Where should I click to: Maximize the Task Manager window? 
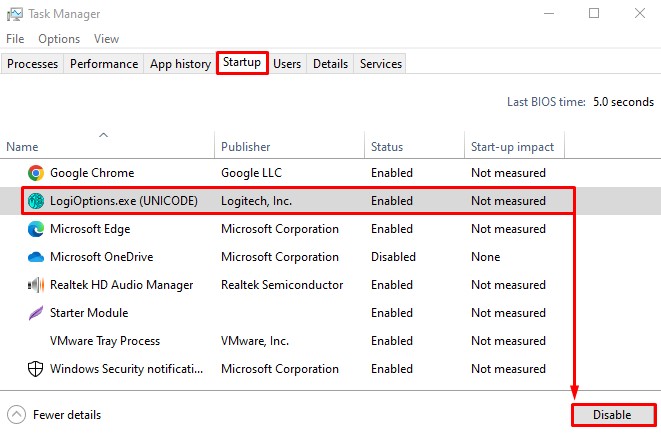(594, 13)
